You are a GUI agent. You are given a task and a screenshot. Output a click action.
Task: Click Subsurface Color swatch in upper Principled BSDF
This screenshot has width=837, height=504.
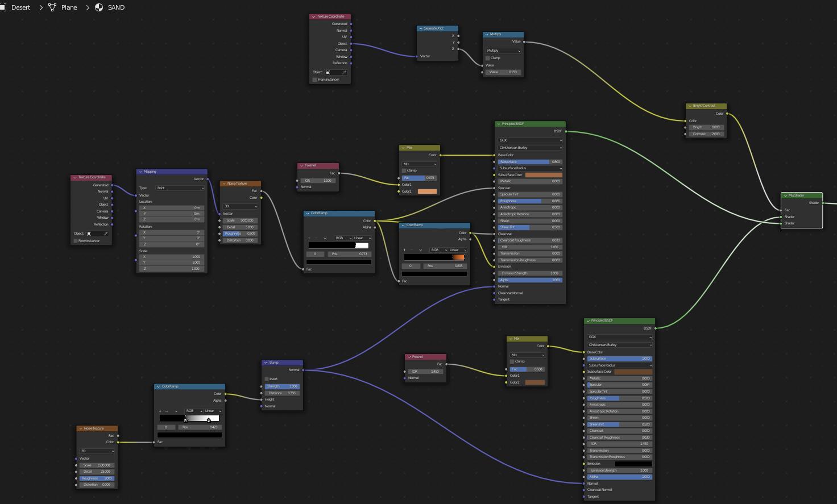[543, 175]
